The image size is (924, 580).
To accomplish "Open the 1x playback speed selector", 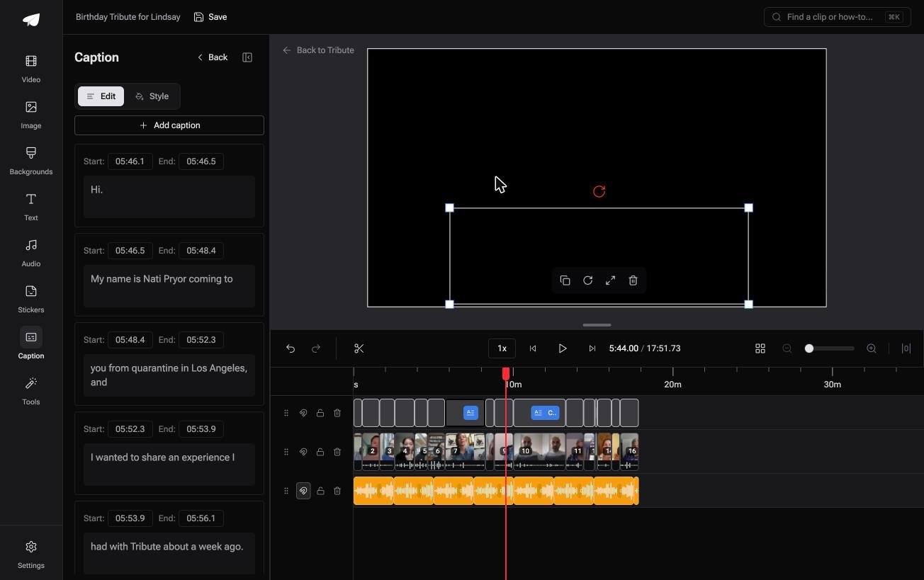I will tap(502, 348).
